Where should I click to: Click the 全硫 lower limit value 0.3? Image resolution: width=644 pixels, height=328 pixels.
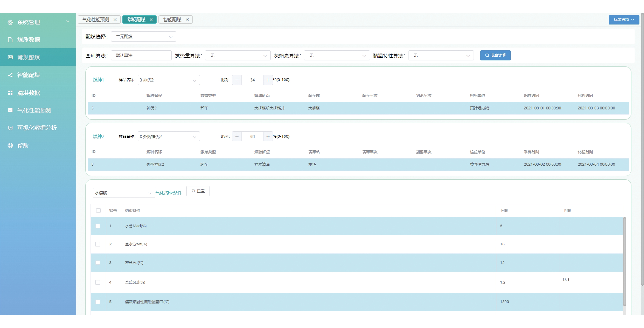[x=566, y=280]
